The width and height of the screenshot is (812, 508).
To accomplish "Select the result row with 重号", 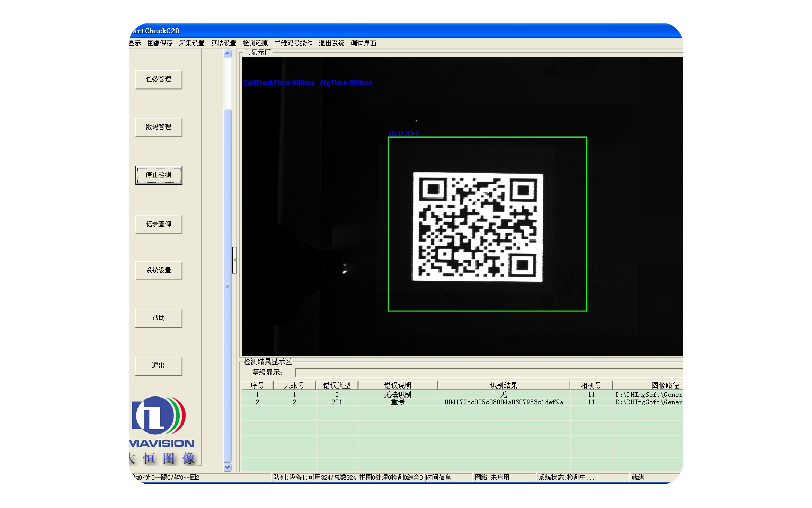I will [x=462, y=402].
